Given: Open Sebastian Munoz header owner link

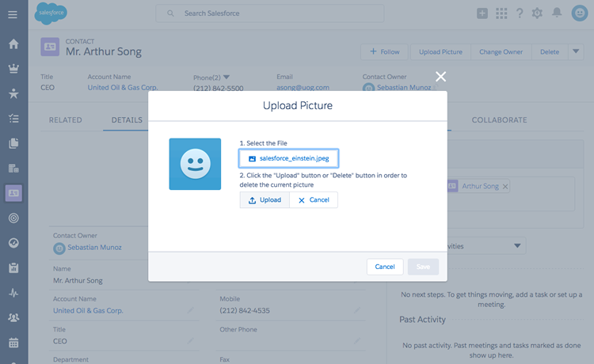Looking at the screenshot, I should pyautogui.click(x=404, y=87).
